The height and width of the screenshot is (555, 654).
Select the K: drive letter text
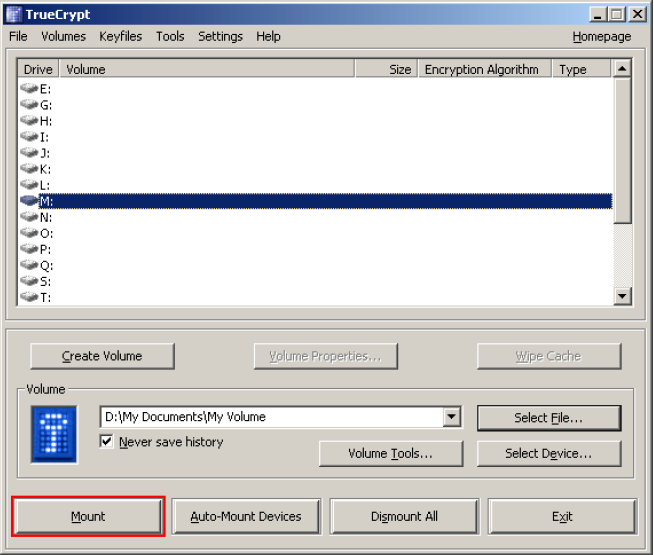(x=45, y=169)
